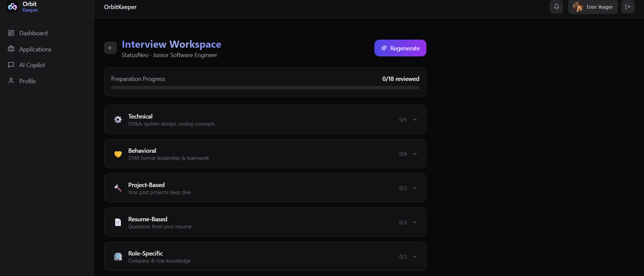Click the Project-Based hammer icon
644x276 pixels.
[x=118, y=188]
